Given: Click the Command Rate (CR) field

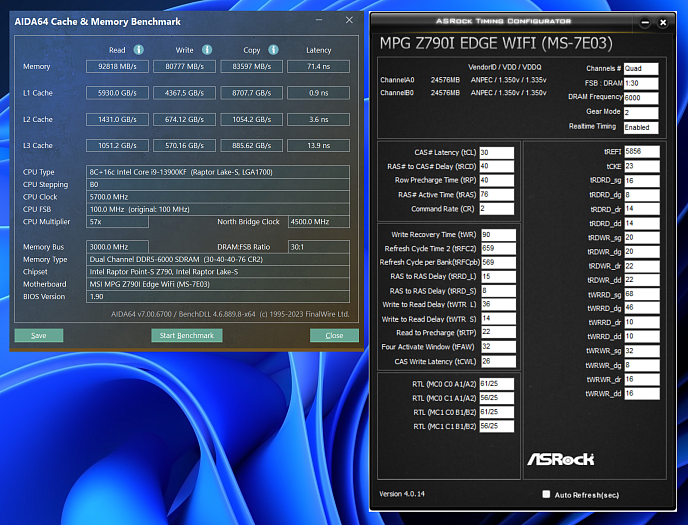Looking at the screenshot, I should 496,209.
